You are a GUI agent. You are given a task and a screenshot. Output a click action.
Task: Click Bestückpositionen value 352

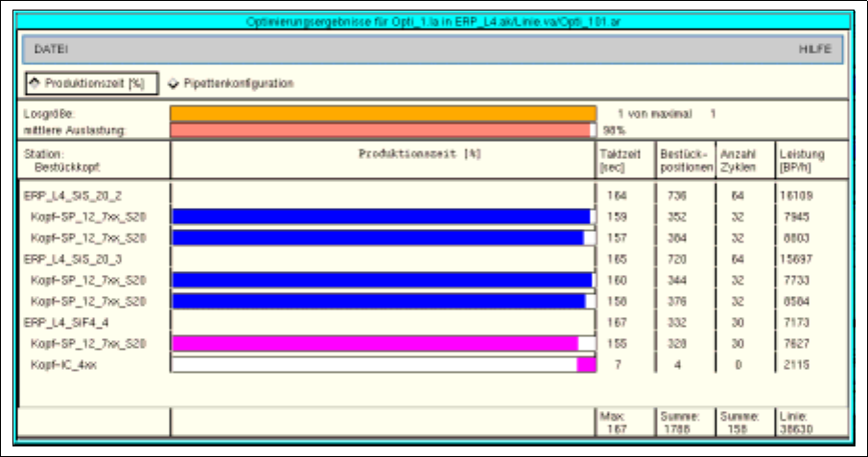tap(676, 217)
